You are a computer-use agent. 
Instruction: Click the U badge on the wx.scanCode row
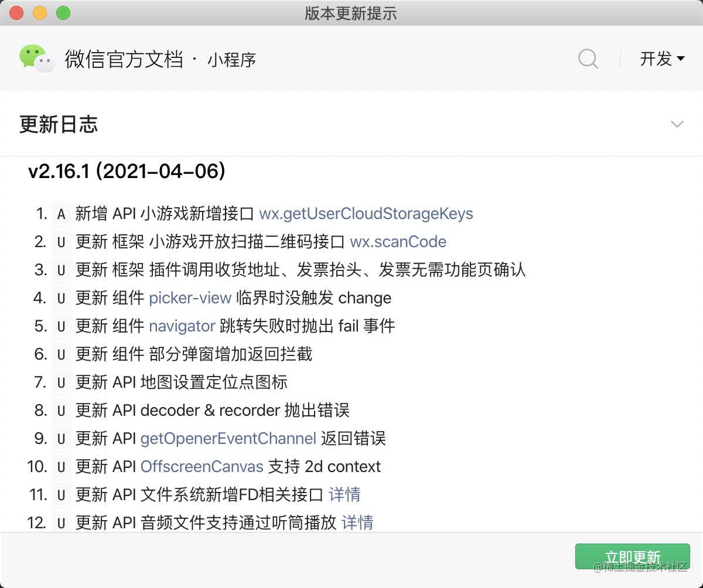pos(62,242)
